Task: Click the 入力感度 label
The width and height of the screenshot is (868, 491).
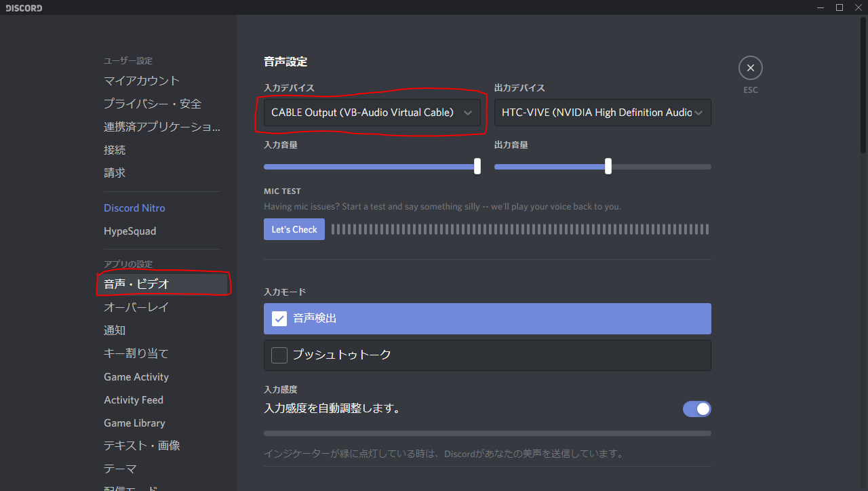Action: pyautogui.click(x=281, y=389)
